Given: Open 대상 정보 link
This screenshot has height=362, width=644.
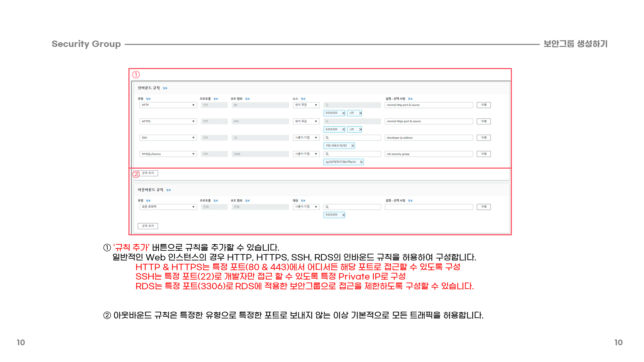Looking at the screenshot, I should [x=303, y=201].
